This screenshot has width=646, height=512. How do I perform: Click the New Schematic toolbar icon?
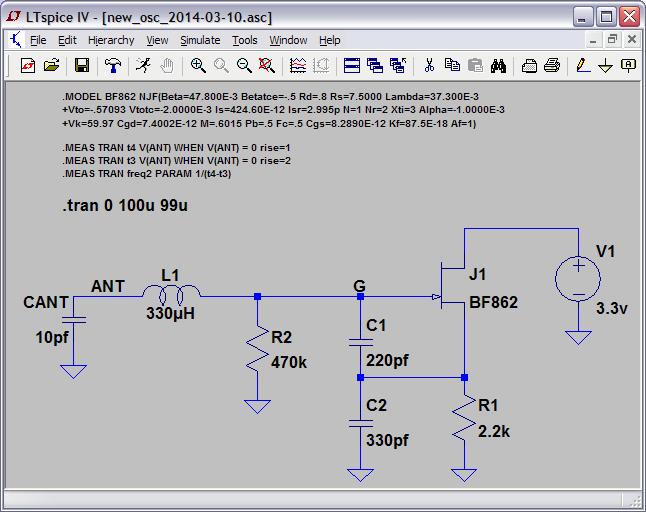click(x=28, y=65)
